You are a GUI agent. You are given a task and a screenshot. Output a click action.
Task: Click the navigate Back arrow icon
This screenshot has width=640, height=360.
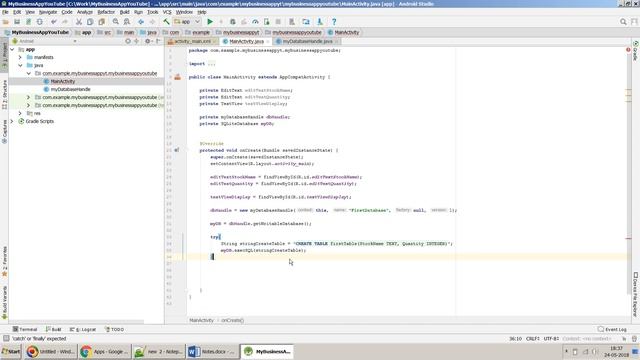[141, 22]
